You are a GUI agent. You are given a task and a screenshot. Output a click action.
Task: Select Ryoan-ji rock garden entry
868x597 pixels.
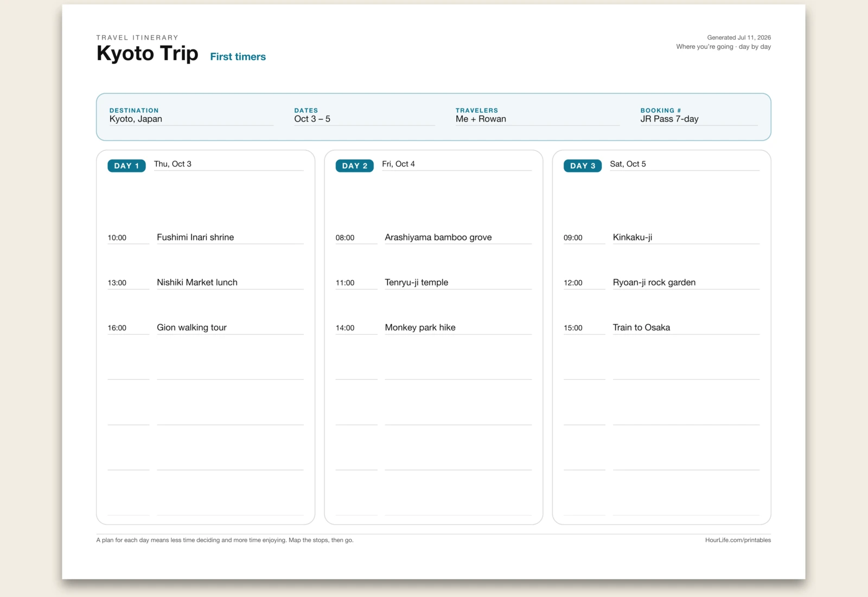tap(686, 282)
